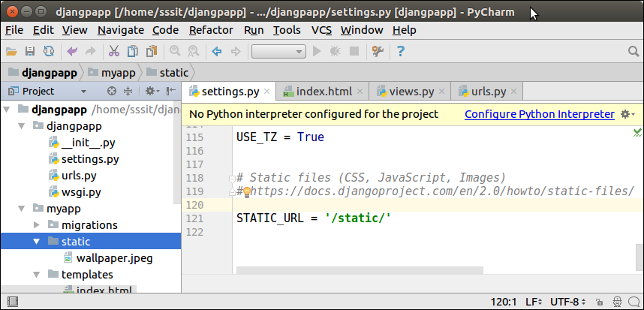The width and height of the screenshot is (644, 310).
Task: Close the urls.py tab
Action: (514, 92)
